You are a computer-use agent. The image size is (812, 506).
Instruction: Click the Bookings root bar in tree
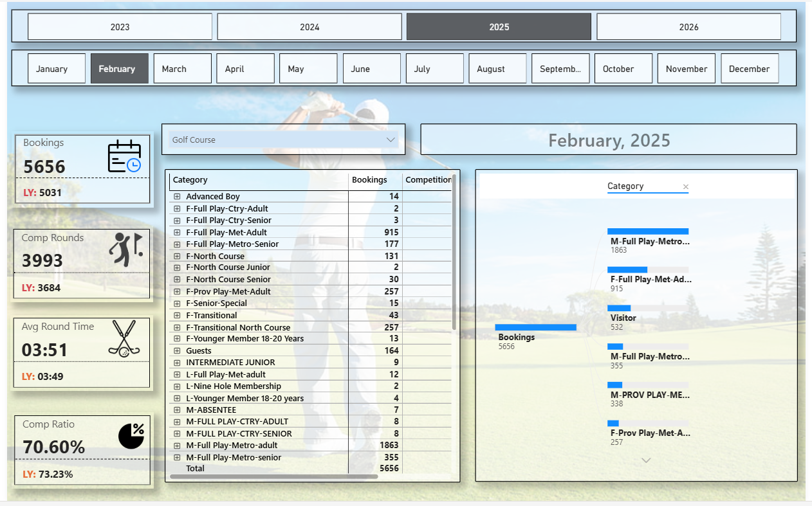pyautogui.click(x=535, y=327)
